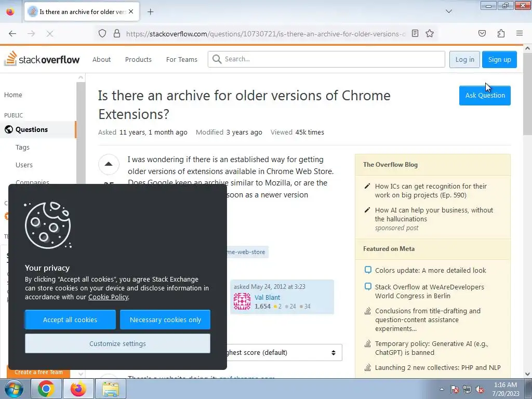Click the Log in button
Image resolution: width=532 pixels, height=399 pixels.
(464, 59)
